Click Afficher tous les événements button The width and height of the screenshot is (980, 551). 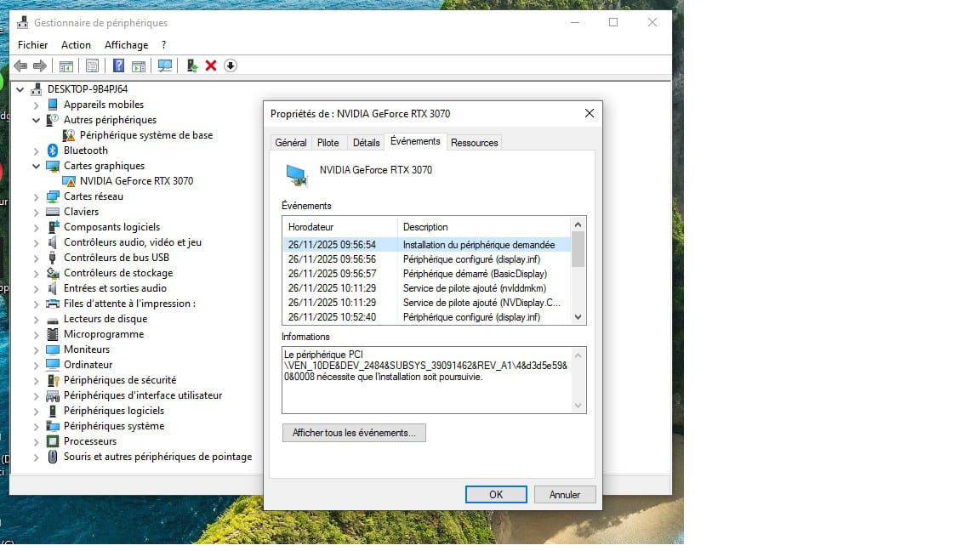(x=354, y=433)
